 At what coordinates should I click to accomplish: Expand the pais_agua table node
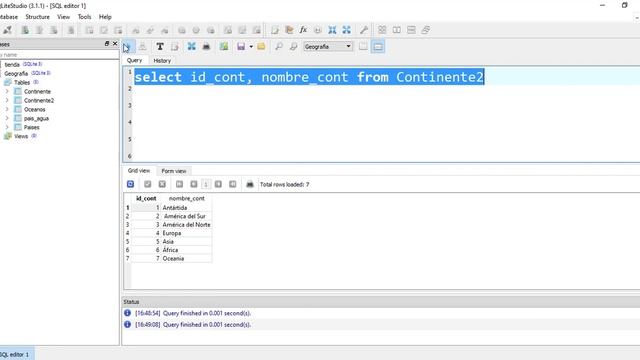(x=7, y=118)
